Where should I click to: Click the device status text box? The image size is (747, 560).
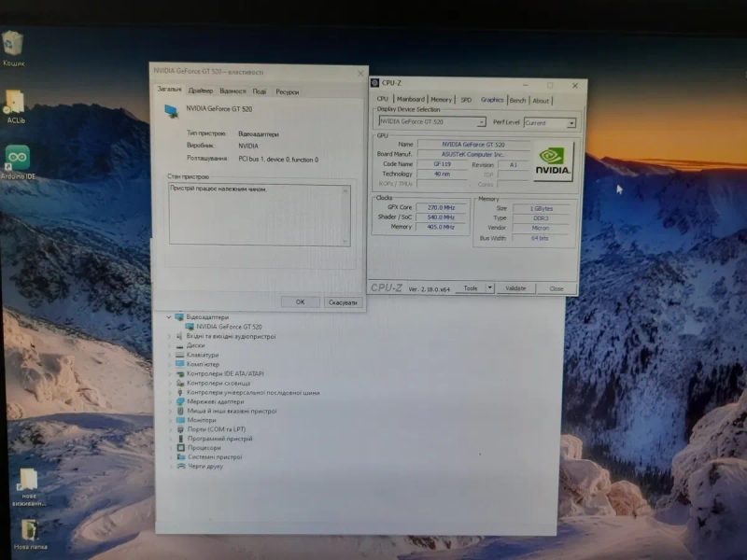point(260,215)
